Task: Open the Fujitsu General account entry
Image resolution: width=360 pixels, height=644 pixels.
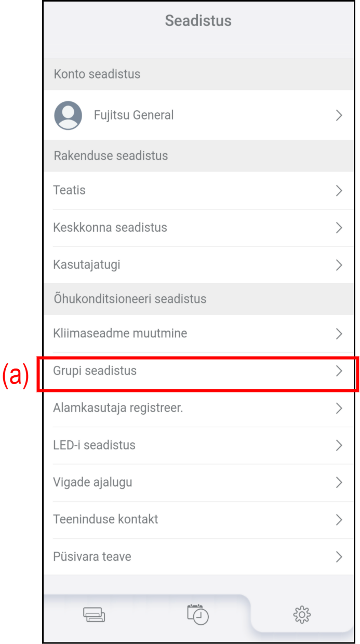Action: pos(134,115)
